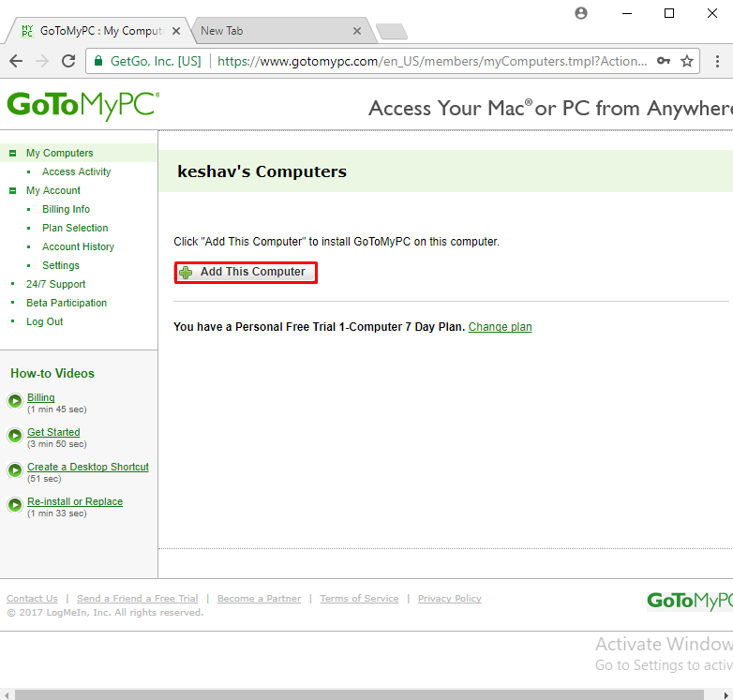Minimize the browser window
This screenshot has height=700, width=733.
(627, 13)
